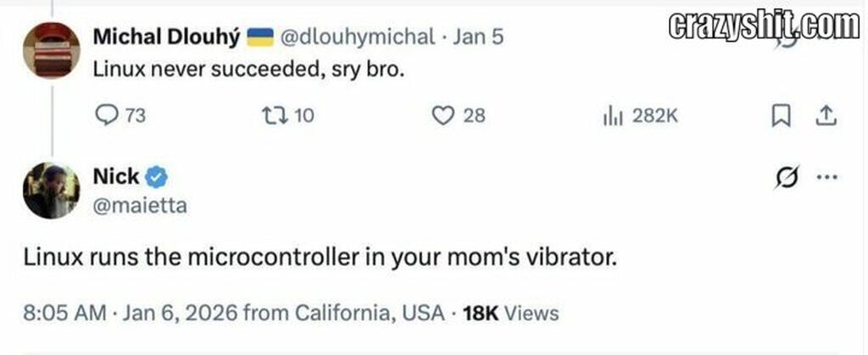
Task: Click the reply icon on Michal's tweet
Action: (106, 115)
